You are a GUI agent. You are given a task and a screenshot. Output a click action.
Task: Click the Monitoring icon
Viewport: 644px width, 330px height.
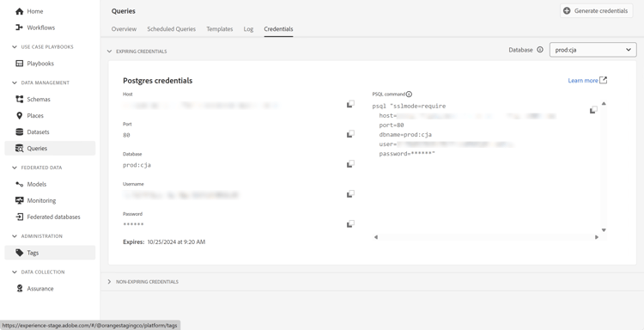(19, 200)
